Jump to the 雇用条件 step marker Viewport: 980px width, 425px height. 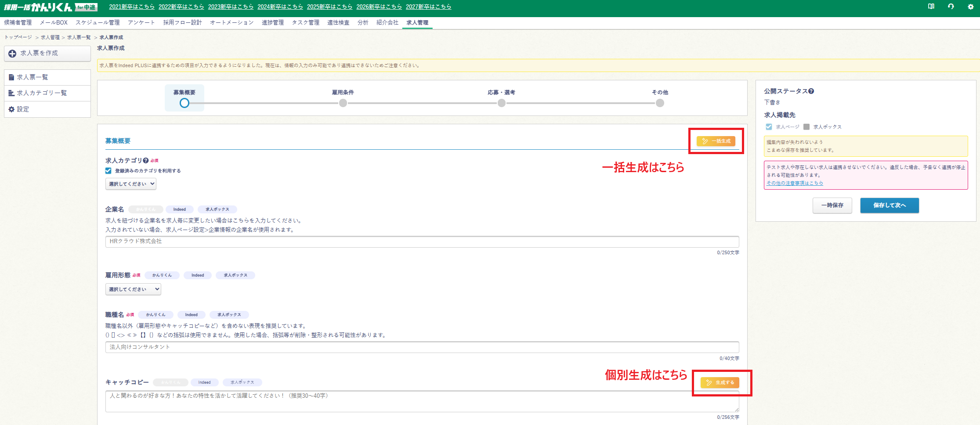tap(343, 103)
